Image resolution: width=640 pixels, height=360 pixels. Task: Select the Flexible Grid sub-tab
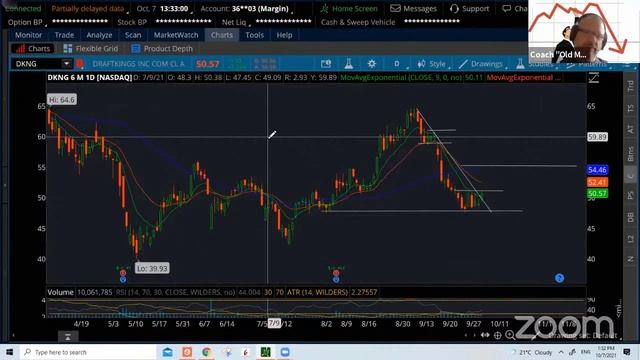pos(91,49)
